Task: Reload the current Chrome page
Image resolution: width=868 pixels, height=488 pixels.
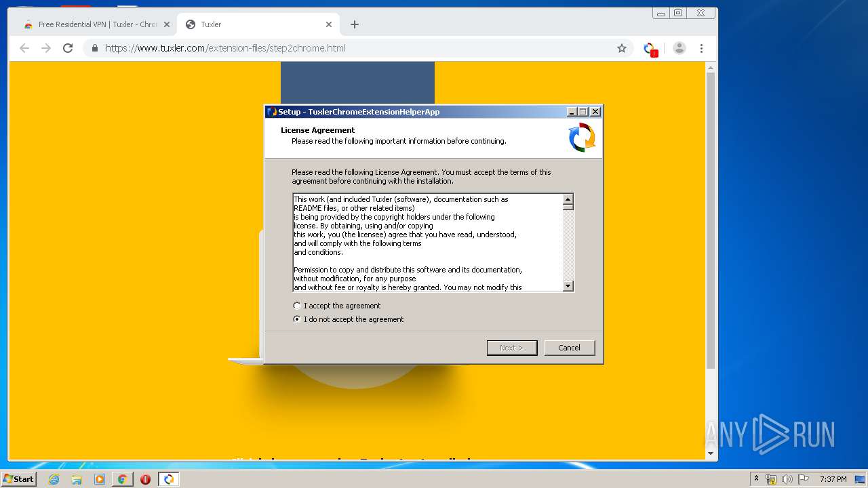Action: [68, 48]
